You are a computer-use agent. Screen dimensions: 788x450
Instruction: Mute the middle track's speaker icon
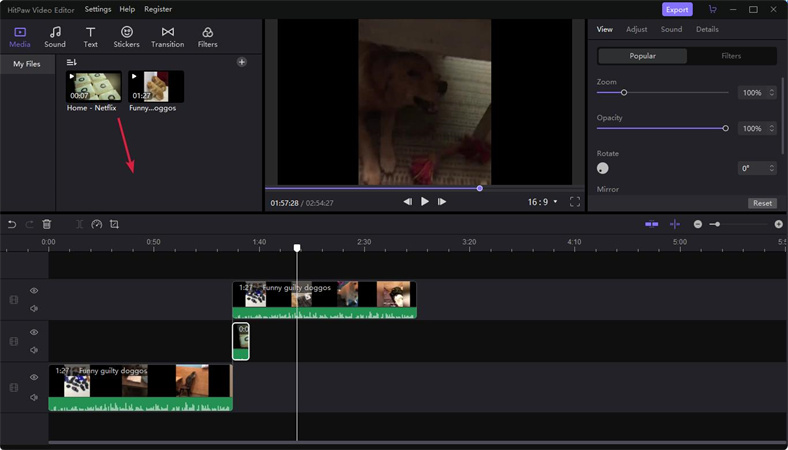34,350
